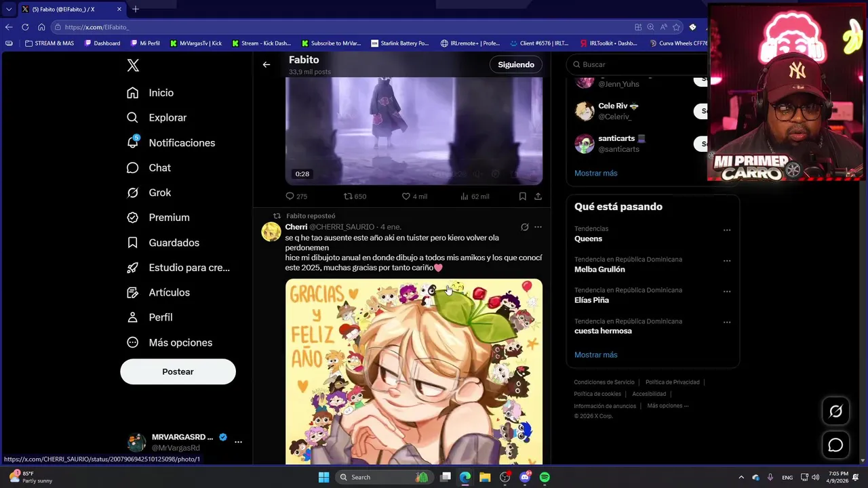Click the Postear button
The height and width of the screenshot is (488, 868).
tap(178, 371)
